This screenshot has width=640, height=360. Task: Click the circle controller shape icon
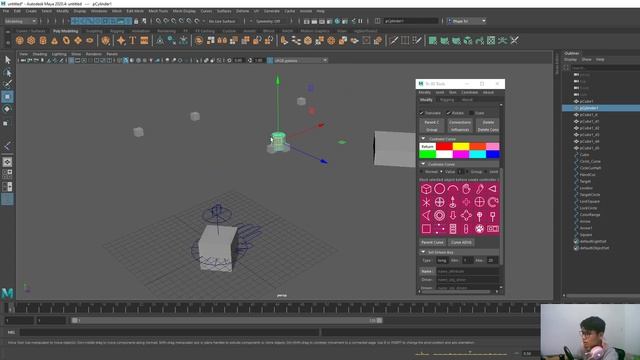[440, 189]
